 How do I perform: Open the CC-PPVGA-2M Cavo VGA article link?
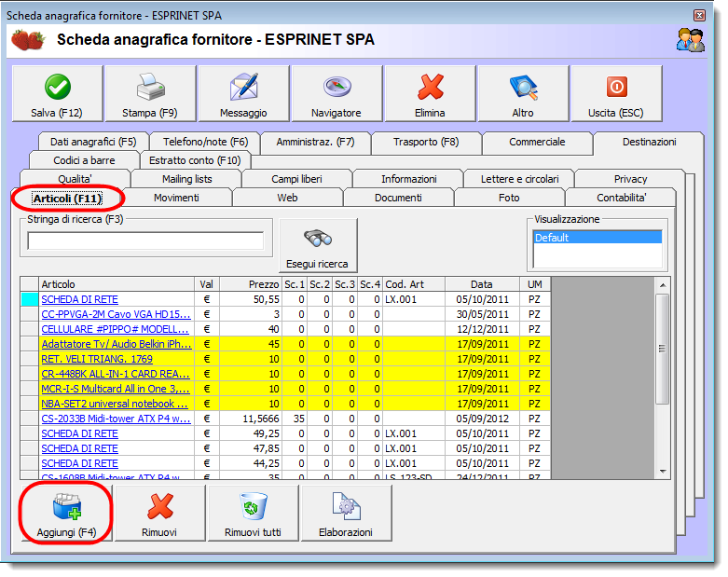point(115,314)
